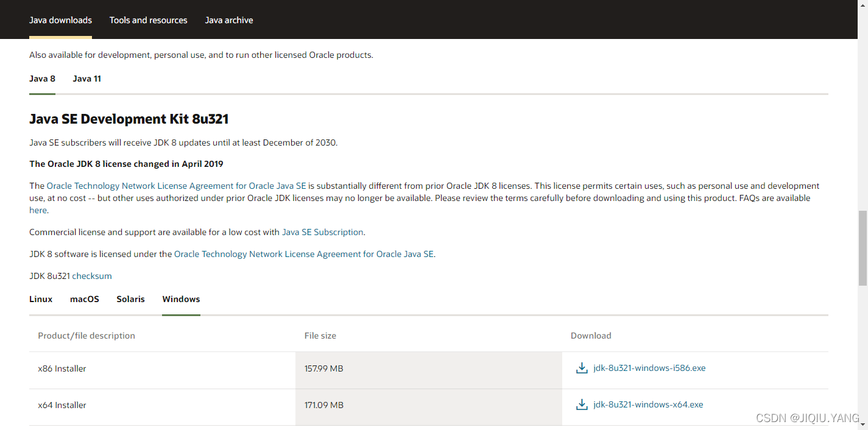Click the 'Product/file description' column header
This screenshot has height=430, width=868.
tap(86, 336)
